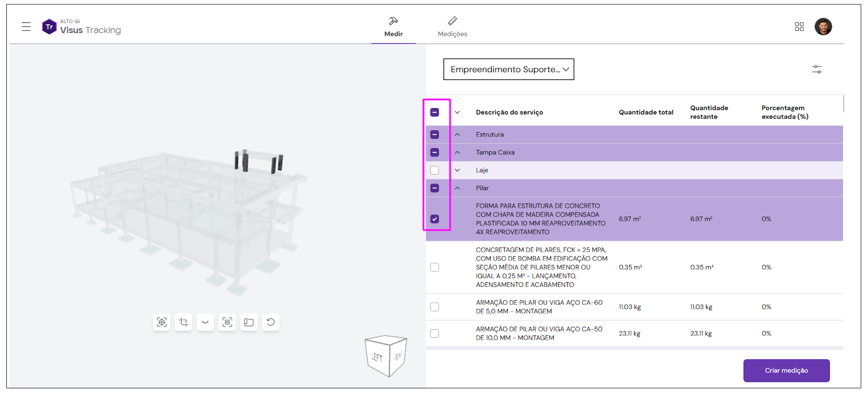Viewport: 868px width, 396px height.
Task: Collapse the Pilar group
Action: (x=457, y=188)
